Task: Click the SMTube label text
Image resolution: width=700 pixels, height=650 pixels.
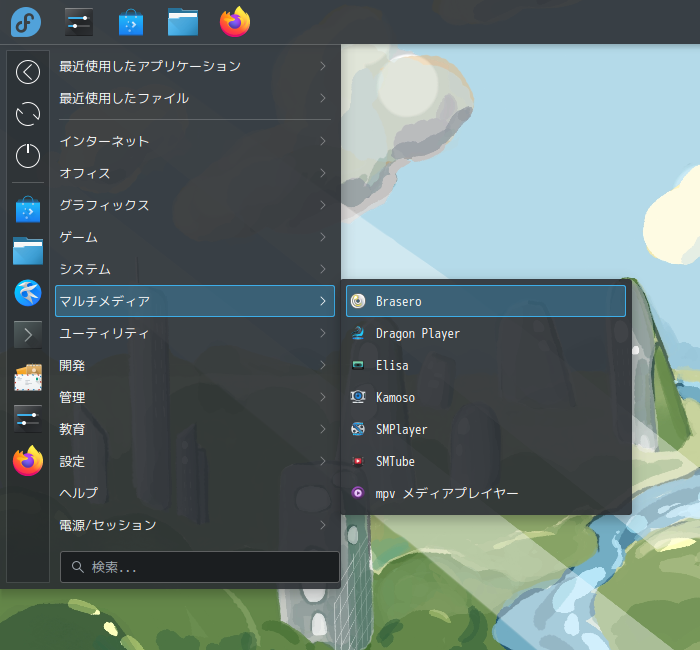Action: coord(395,461)
